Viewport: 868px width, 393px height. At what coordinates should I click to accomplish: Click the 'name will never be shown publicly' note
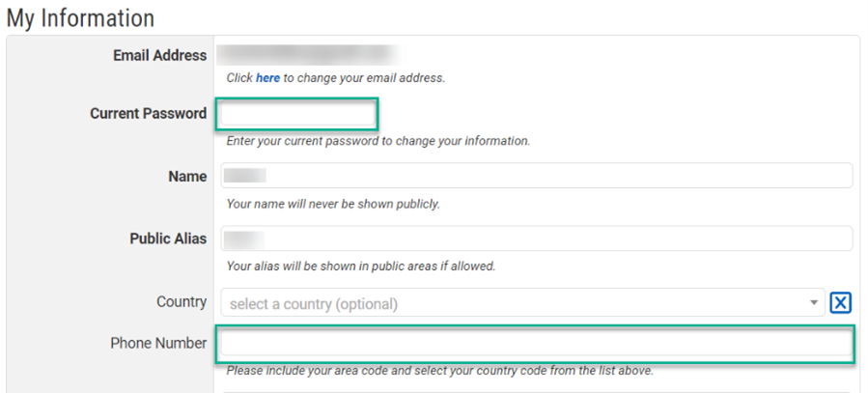333,205
